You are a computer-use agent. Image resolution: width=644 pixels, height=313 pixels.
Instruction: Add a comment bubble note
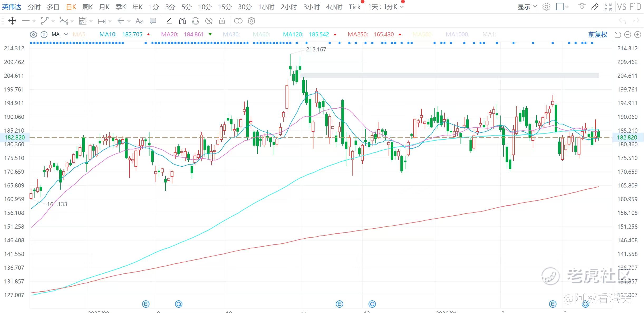[x=153, y=21]
